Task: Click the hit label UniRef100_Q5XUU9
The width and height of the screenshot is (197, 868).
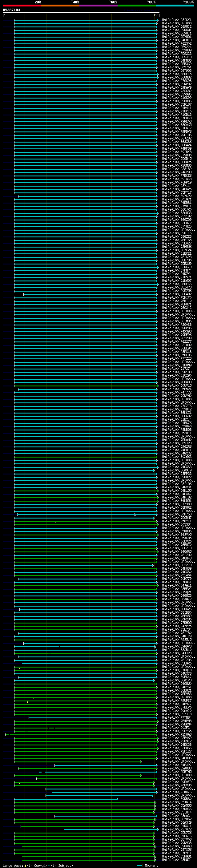Action: click(x=177, y=50)
